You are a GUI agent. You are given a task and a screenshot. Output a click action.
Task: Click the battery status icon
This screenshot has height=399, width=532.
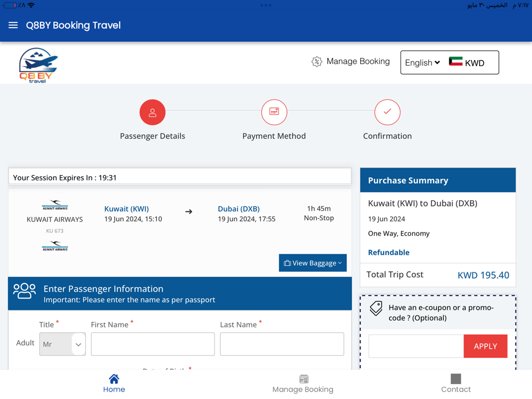point(10,5)
